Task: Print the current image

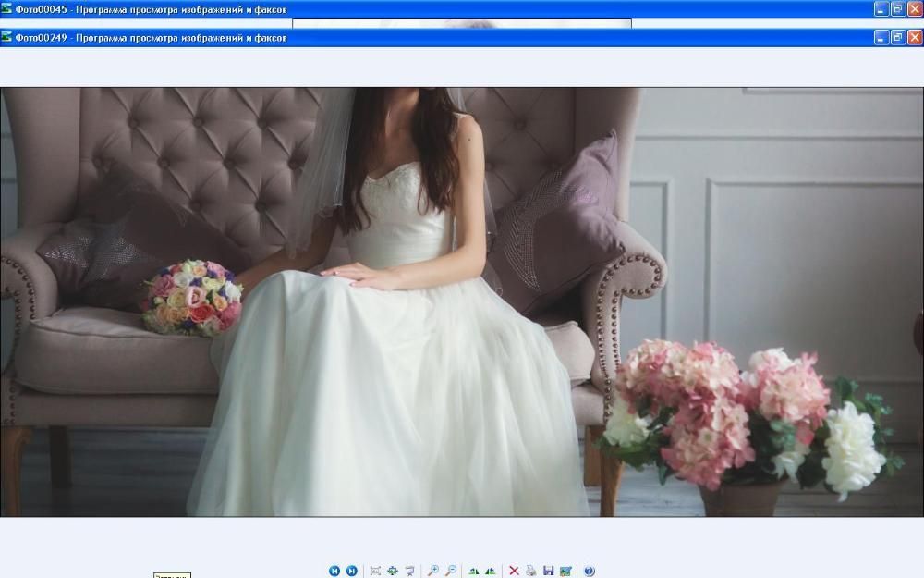Action: [x=531, y=571]
